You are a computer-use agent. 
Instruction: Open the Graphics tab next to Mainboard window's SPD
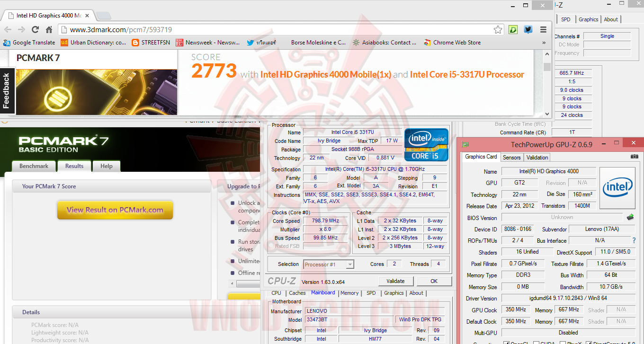pyautogui.click(x=394, y=293)
